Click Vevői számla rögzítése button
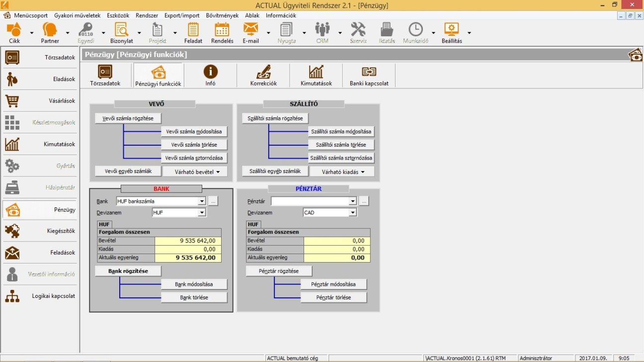The height and width of the screenshot is (362, 644). [x=128, y=118]
